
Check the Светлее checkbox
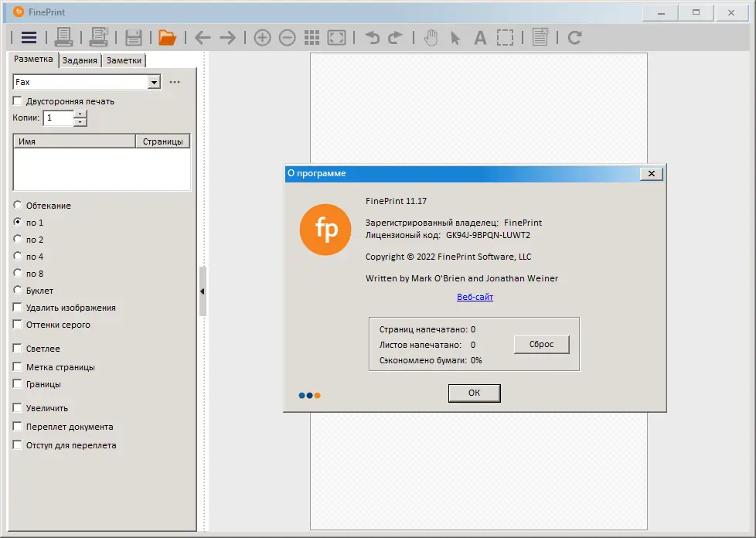tap(17, 348)
